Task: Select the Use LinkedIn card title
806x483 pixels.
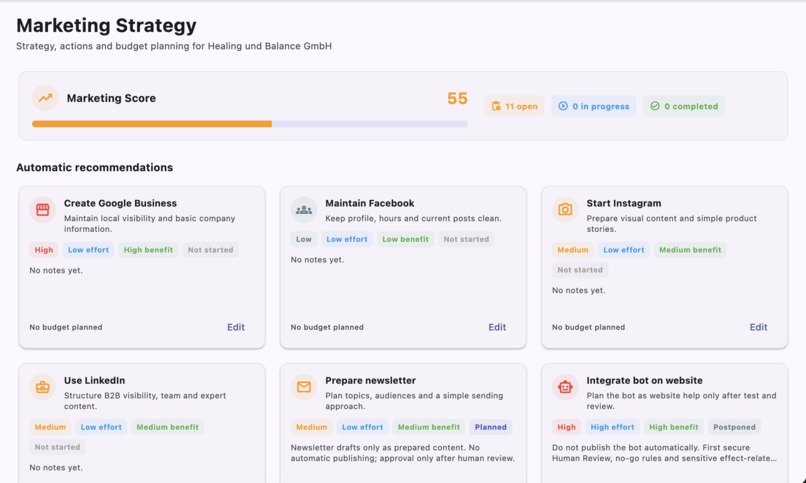Action: (95, 381)
